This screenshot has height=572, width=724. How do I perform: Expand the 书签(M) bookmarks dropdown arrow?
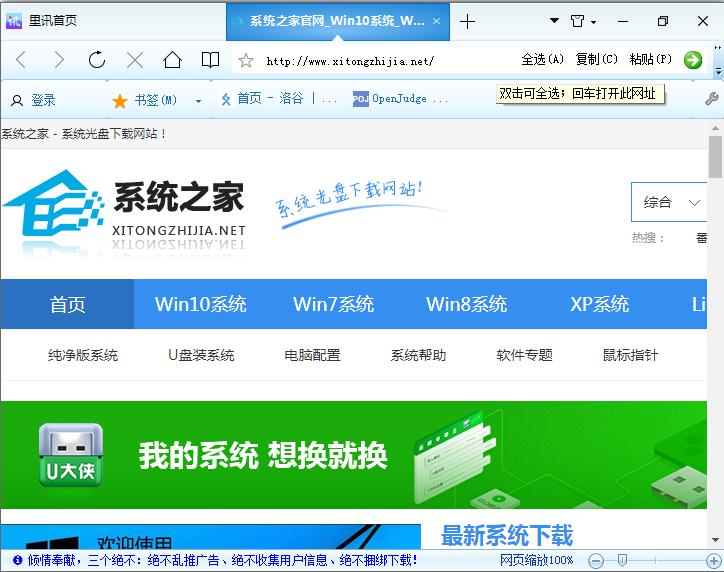coord(198,101)
